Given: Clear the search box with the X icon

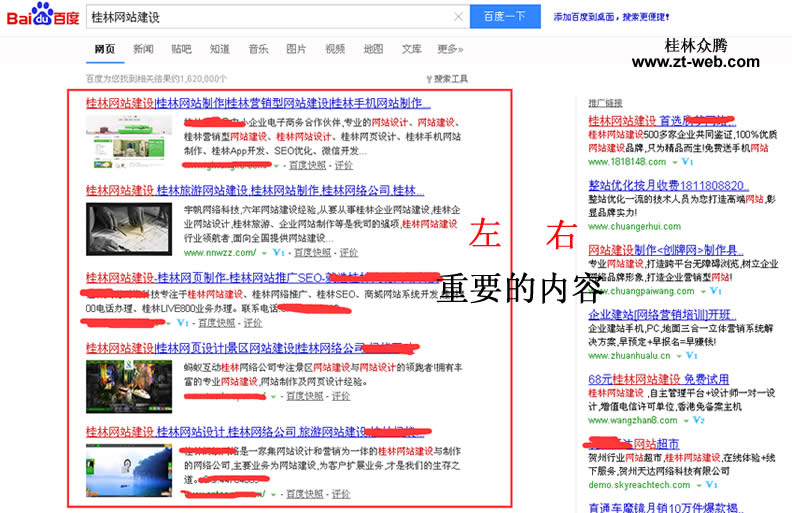Looking at the screenshot, I should pyautogui.click(x=458, y=17).
